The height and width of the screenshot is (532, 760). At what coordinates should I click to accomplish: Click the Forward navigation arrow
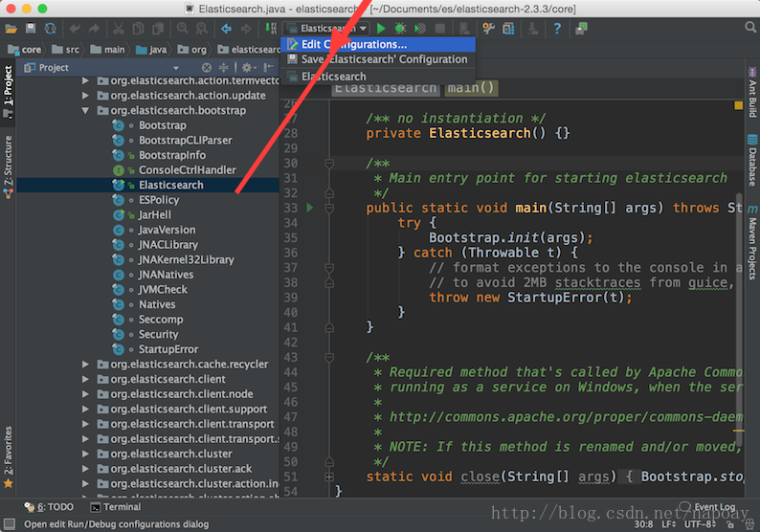click(x=246, y=29)
